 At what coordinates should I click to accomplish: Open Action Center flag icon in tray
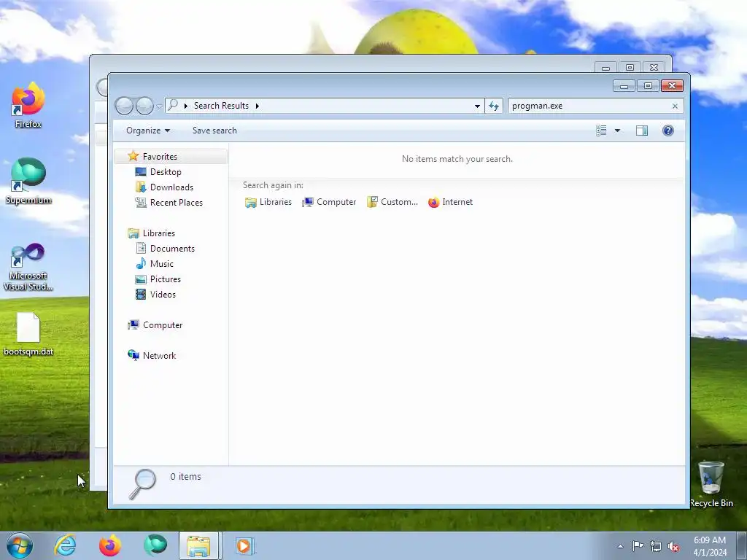(x=638, y=546)
